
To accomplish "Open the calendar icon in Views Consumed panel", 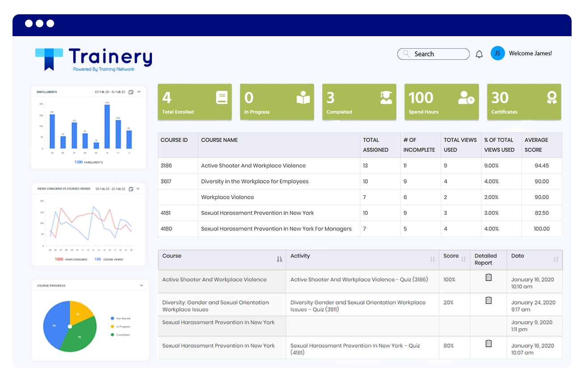I will point(131,189).
